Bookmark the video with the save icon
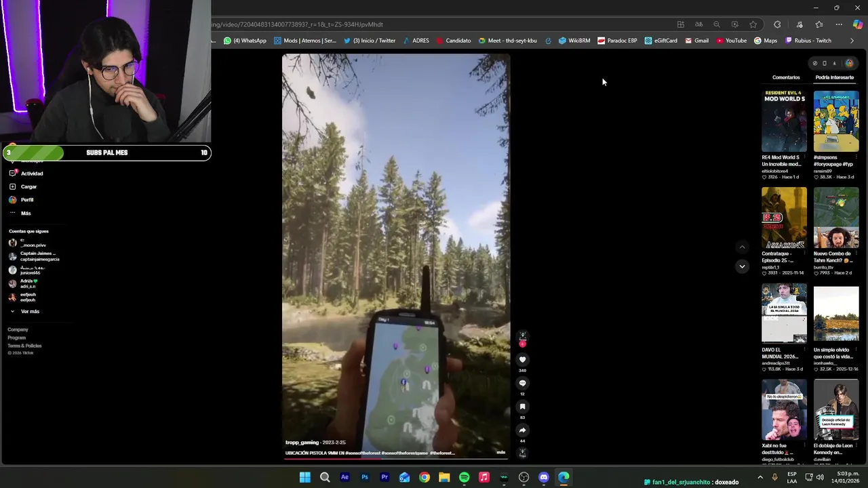This screenshot has height=488, width=868. pos(522,407)
